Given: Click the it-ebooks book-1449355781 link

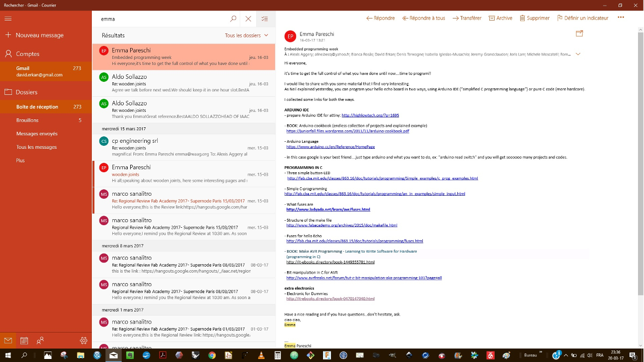Looking at the screenshot, I should (330, 262).
